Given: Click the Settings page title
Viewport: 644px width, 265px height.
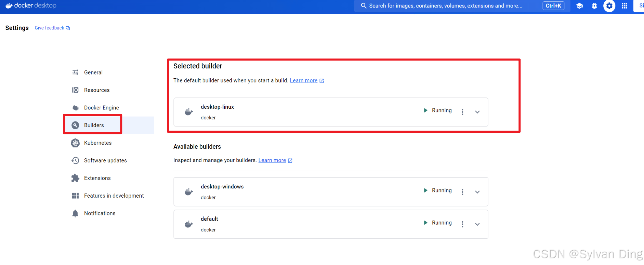Looking at the screenshot, I should 17,28.
